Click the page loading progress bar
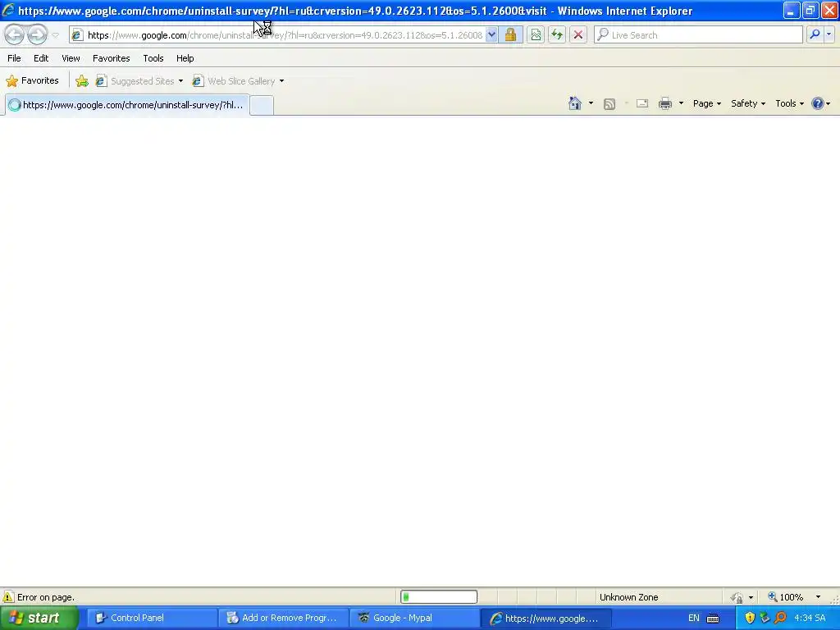 [439, 597]
